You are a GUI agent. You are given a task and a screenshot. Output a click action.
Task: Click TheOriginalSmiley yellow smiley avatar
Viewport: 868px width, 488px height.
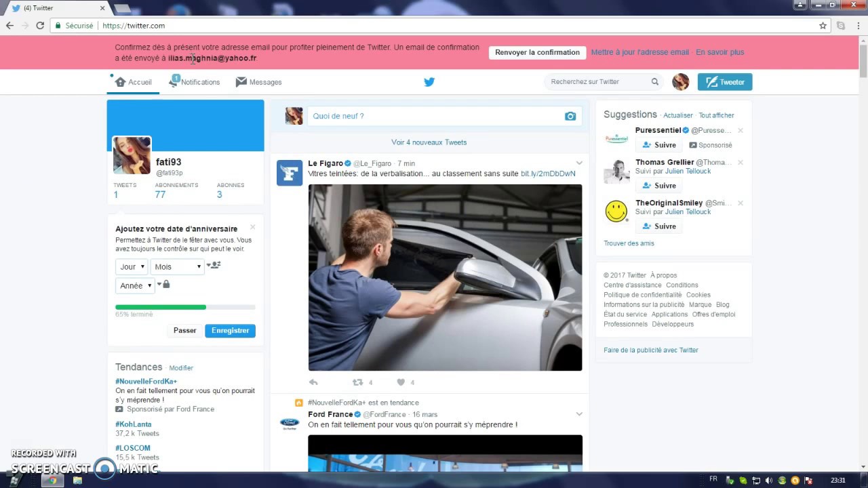point(616,211)
